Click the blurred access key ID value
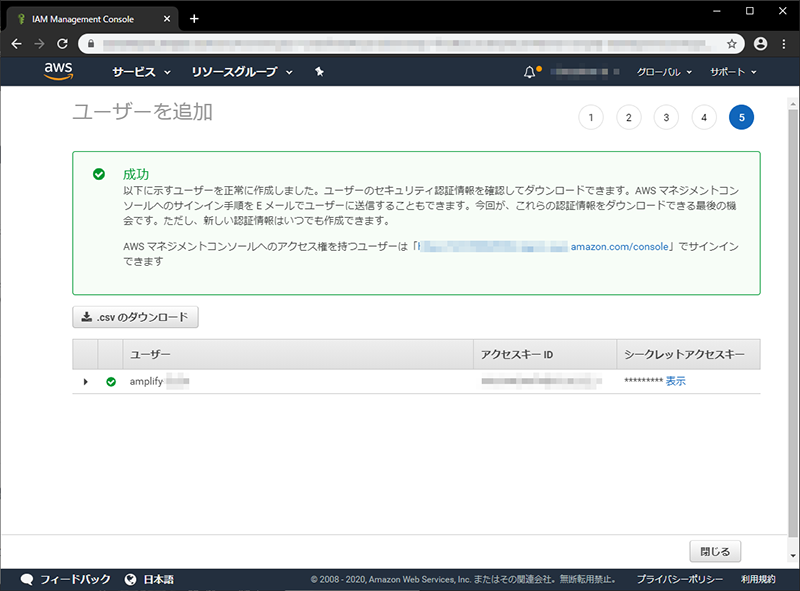 click(x=541, y=381)
